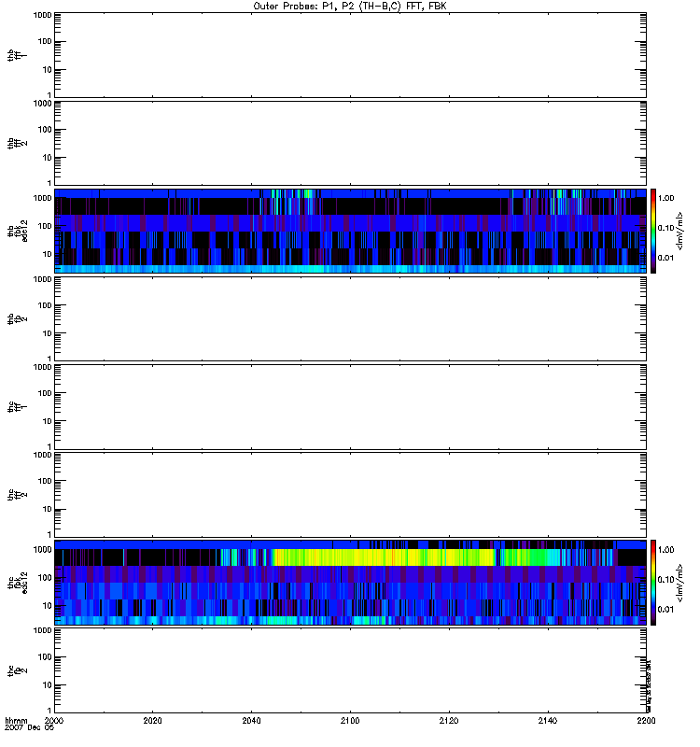700x747 pixels.
Task: Click the '10' tick of the thc fbk edc12 panel
Action: 48,605
